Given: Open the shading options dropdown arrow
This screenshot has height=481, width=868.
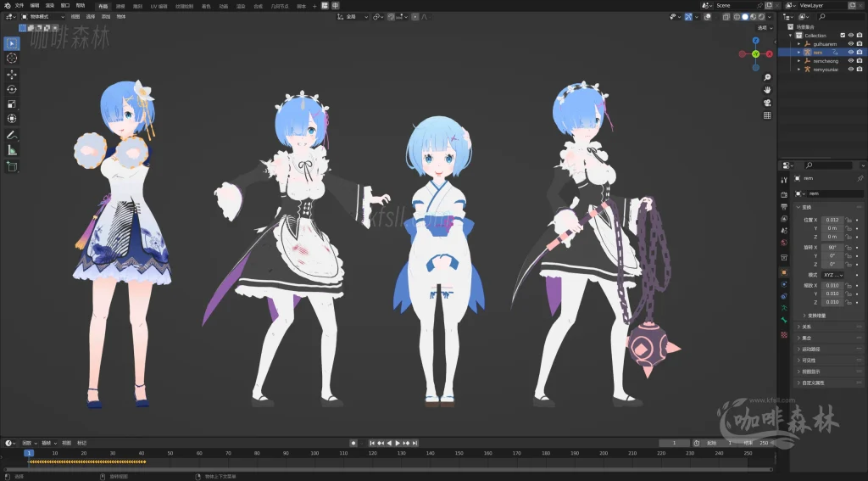Looking at the screenshot, I should 770,17.
